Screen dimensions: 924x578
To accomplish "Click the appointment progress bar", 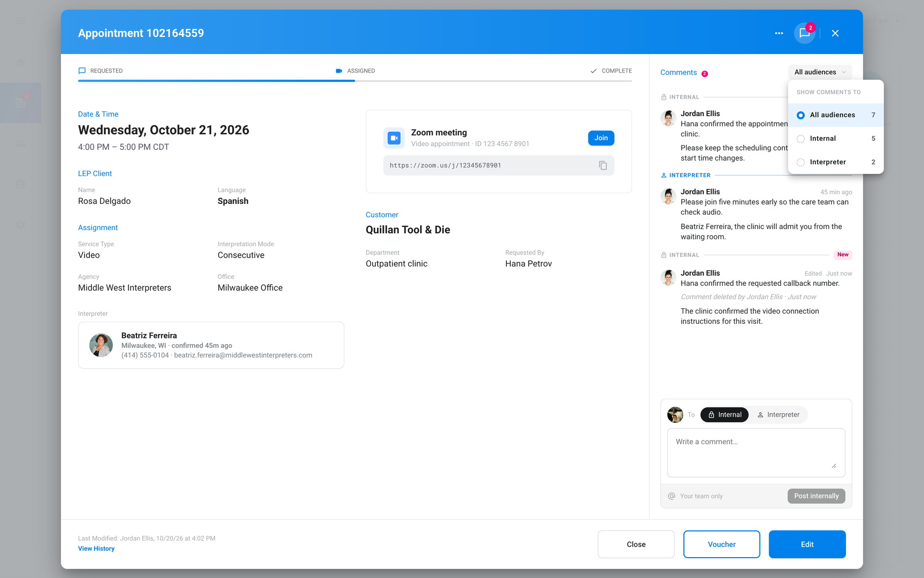I will [x=355, y=81].
